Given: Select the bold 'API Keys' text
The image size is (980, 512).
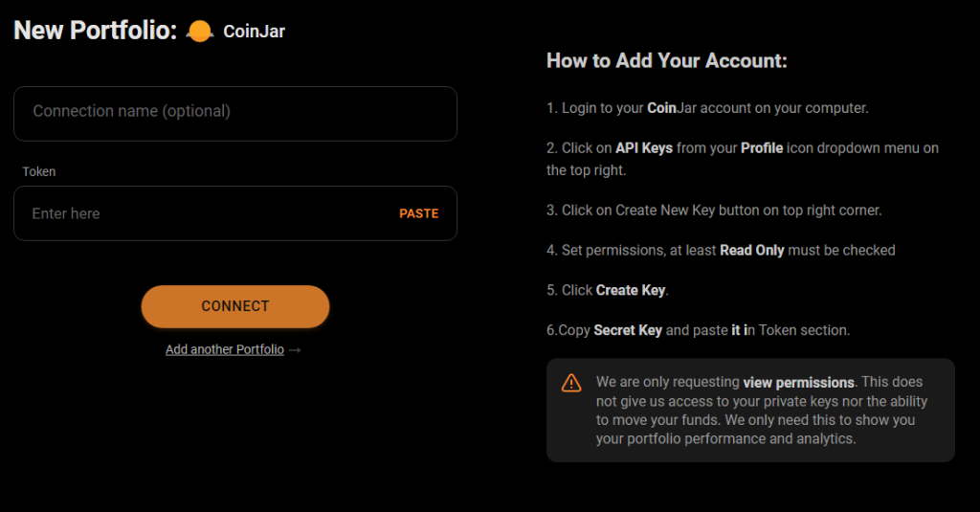Looking at the screenshot, I should coord(644,148).
